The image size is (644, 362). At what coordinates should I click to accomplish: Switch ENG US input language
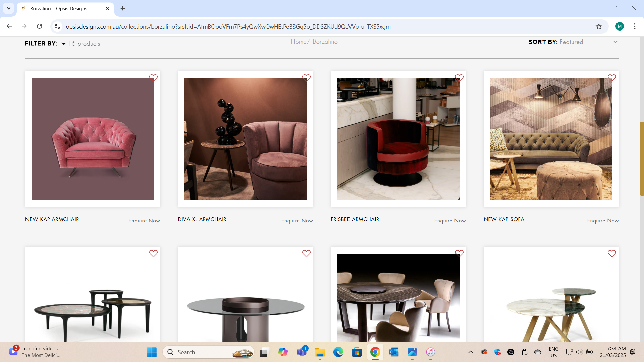554,352
